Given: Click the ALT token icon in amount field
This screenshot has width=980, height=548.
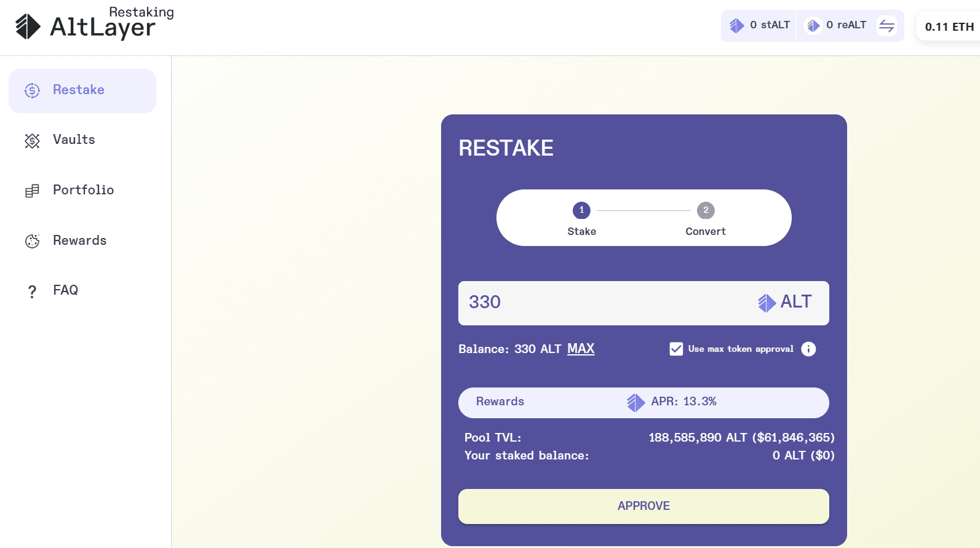Looking at the screenshot, I should 767,303.
